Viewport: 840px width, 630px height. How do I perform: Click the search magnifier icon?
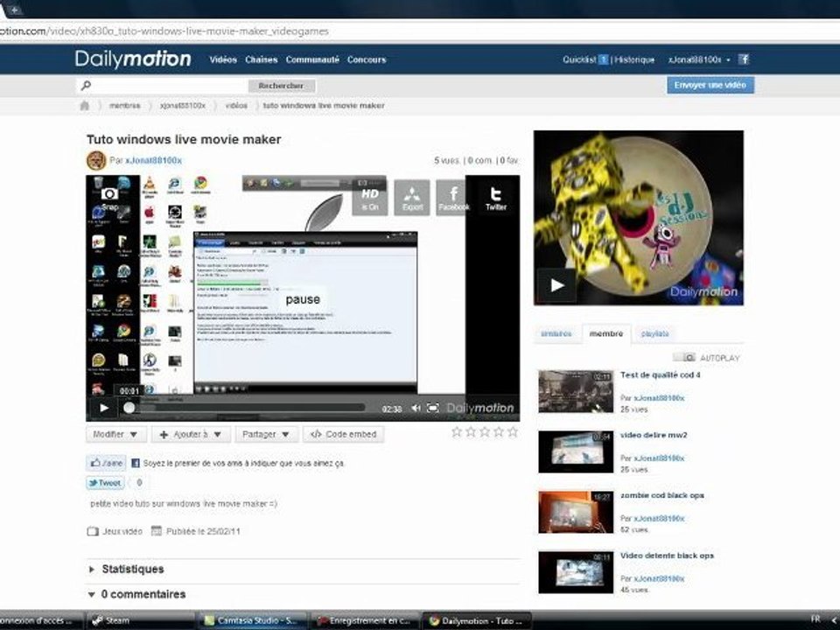(86, 85)
